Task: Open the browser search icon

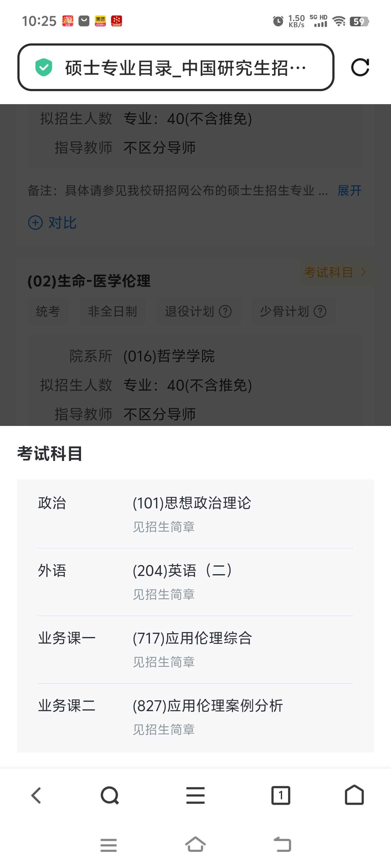Action: (110, 795)
